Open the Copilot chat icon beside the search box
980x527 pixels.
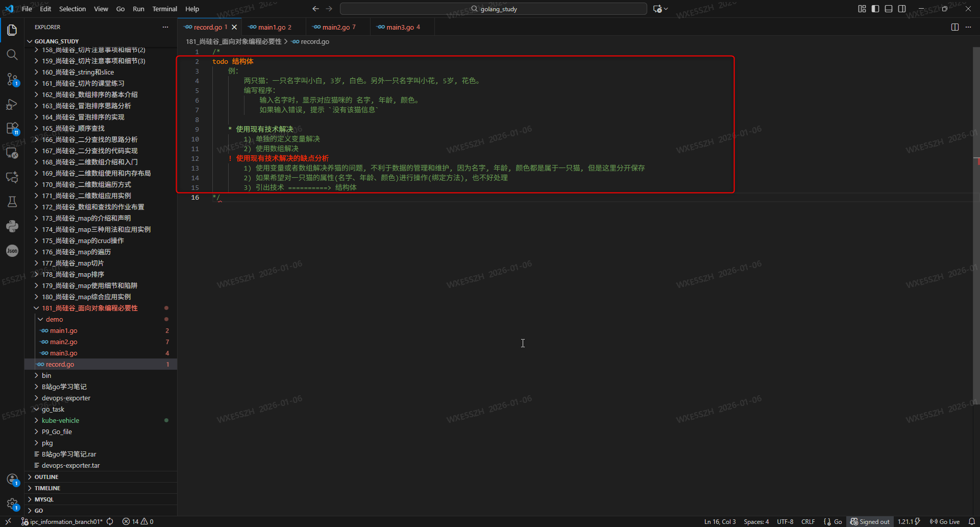point(658,9)
